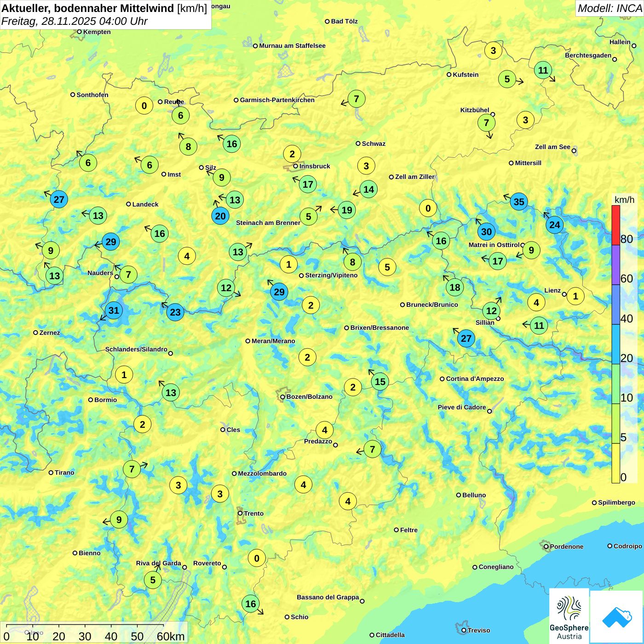Select the wind station marker showing 19
The height and width of the screenshot is (644, 644).
click(347, 210)
